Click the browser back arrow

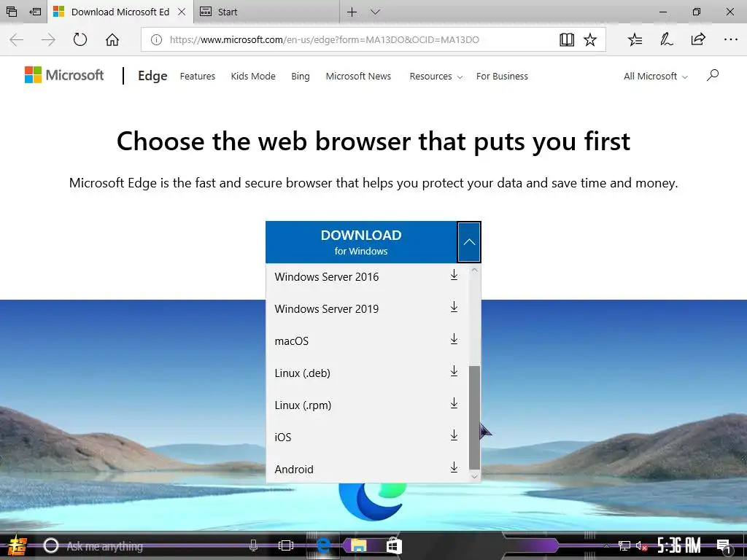(17, 39)
